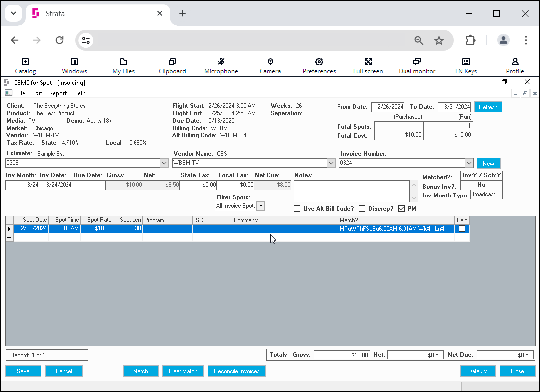540x392 pixels.
Task: Mark the 2/29/2024 spot row as Paid
Action: click(x=462, y=229)
